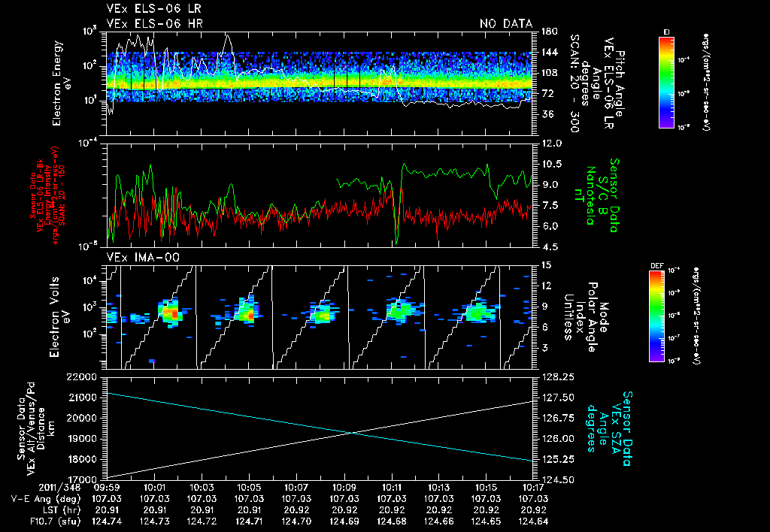
Task: Click the 'SCAN: 20 - 300' label
Action: tap(574, 83)
